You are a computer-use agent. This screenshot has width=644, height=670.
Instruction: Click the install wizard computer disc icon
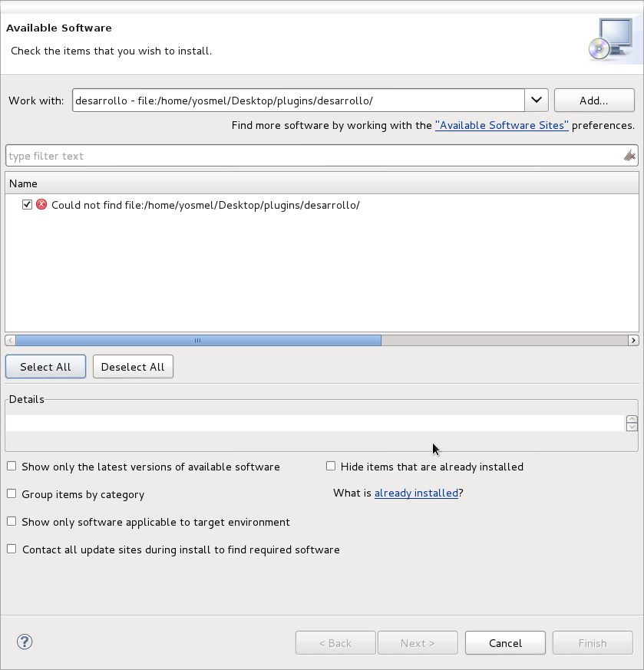(x=611, y=39)
